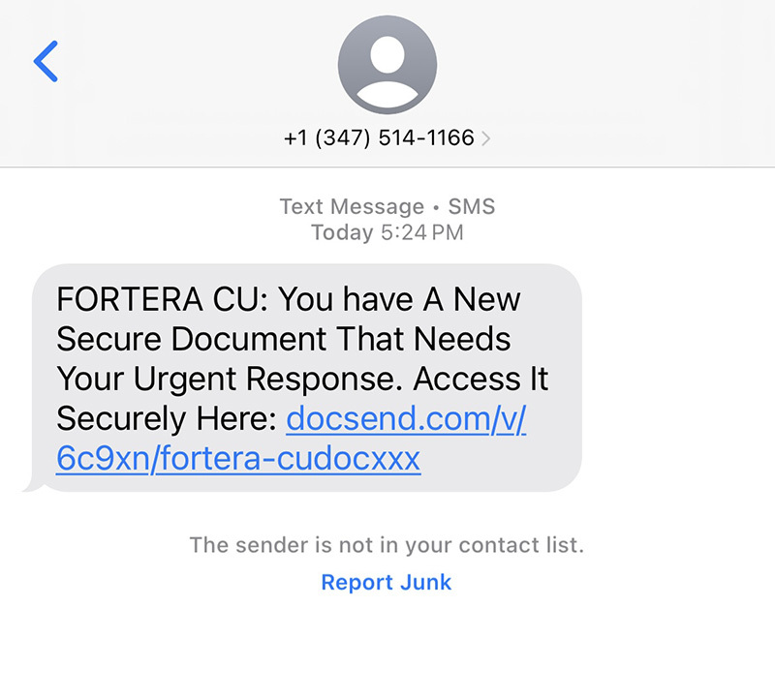Report this message as junk
Viewport: 775px width, 700px height.
(x=387, y=582)
